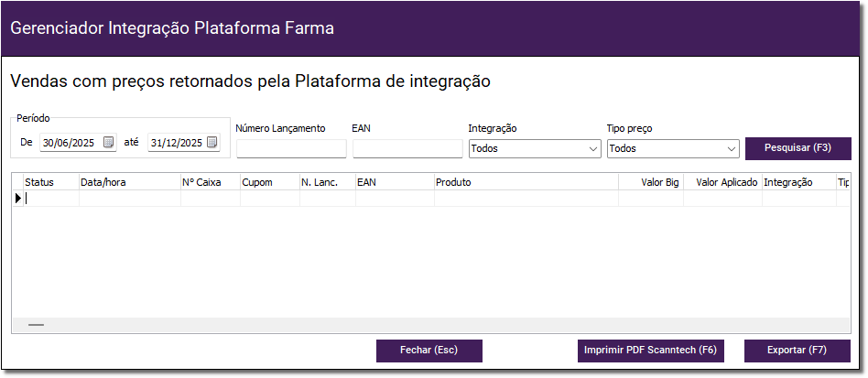This screenshot has height=378, width=868.
Task: Click the Exportar (F7) button
Action: tap(797, 351)
